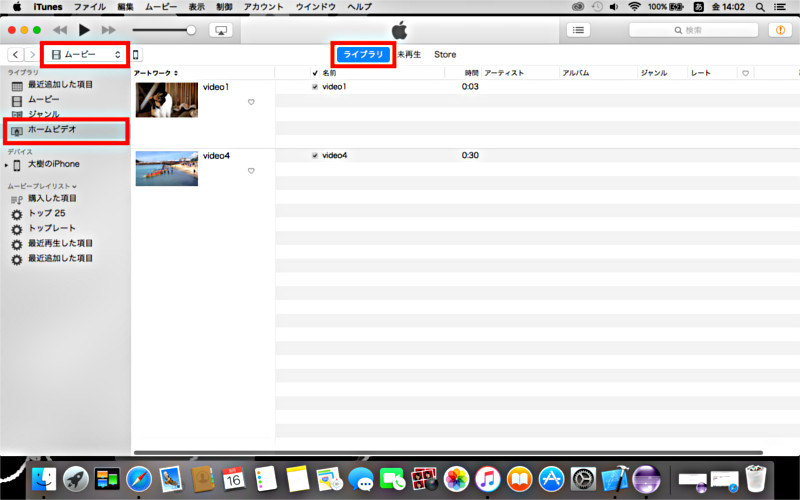Open System Preferences from the Dock
Viewport: 800px width, 500px height.
583,480
